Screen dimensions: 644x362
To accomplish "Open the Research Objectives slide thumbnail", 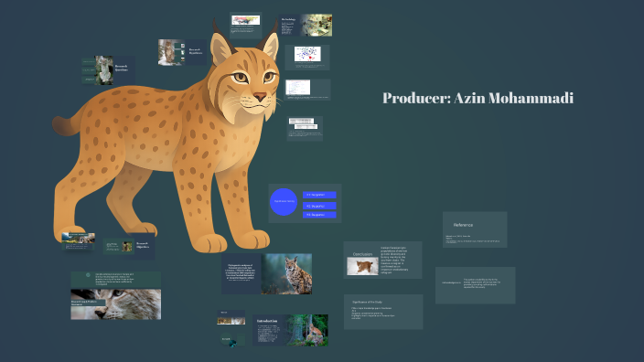I will click(x=129, y=246).
